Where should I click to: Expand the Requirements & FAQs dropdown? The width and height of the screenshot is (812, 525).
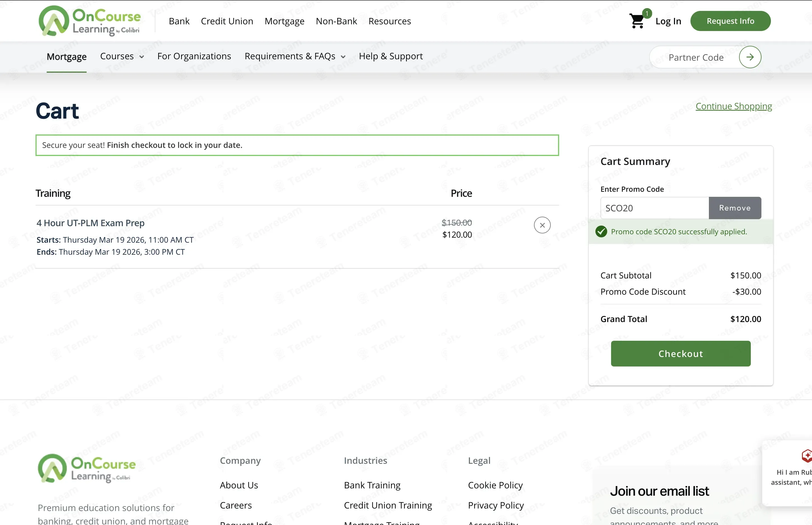[295, 56]
